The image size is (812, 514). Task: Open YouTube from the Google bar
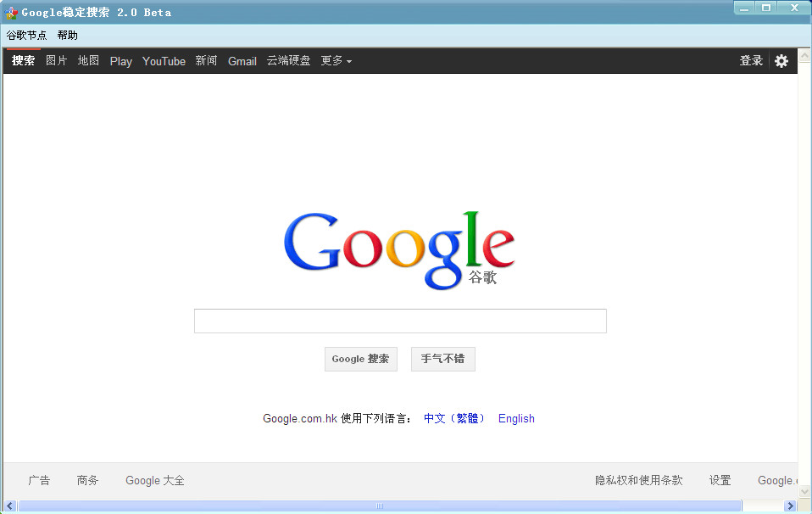coord(164,61)
